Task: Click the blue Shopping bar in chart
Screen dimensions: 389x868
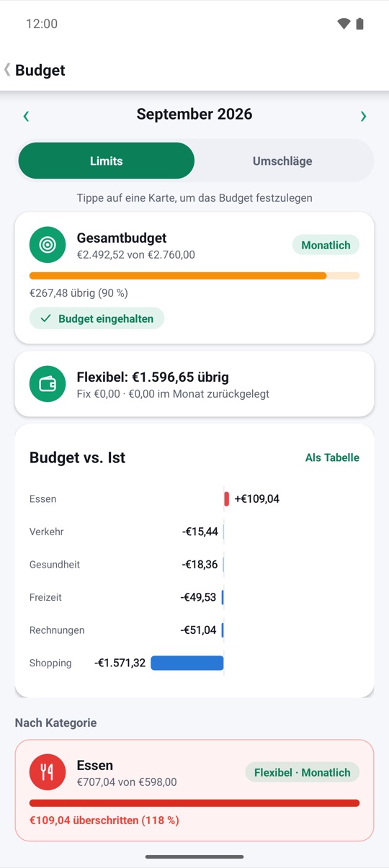Action: point(187,663)
